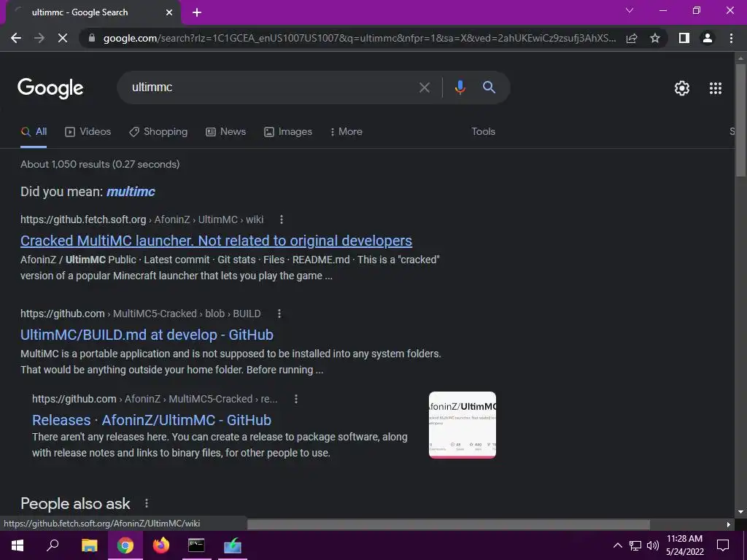The image size is (747, 560).
Task: Switch to the Videos tab
Action: [88, 132]
